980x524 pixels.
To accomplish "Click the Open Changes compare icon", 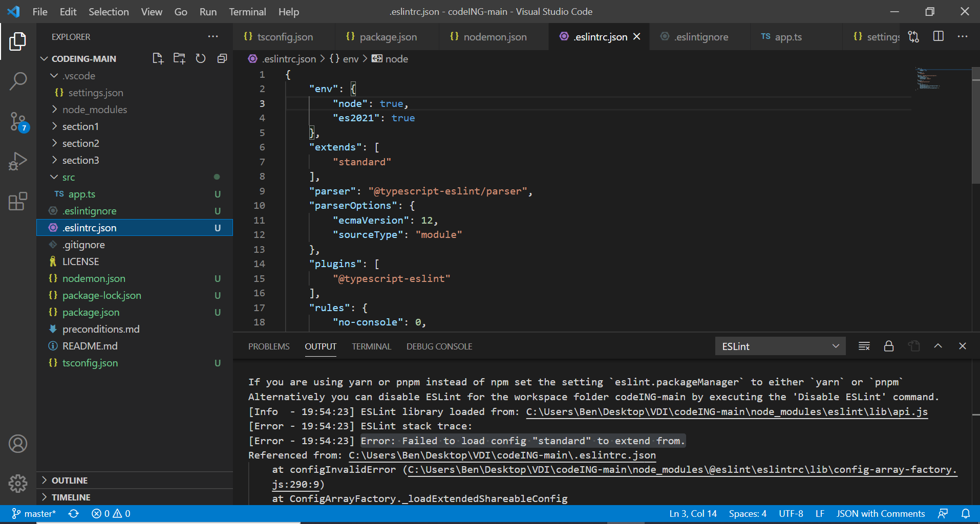I will [913, 36].
